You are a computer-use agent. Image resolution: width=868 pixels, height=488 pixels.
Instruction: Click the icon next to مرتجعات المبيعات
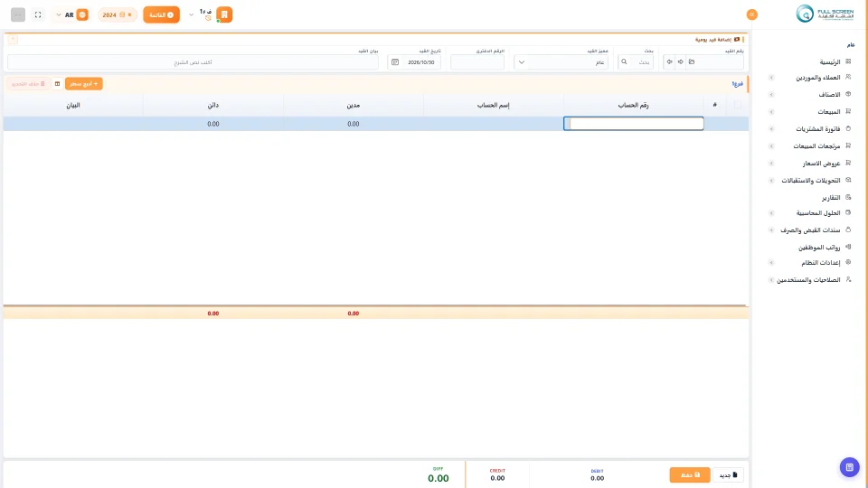848,145
